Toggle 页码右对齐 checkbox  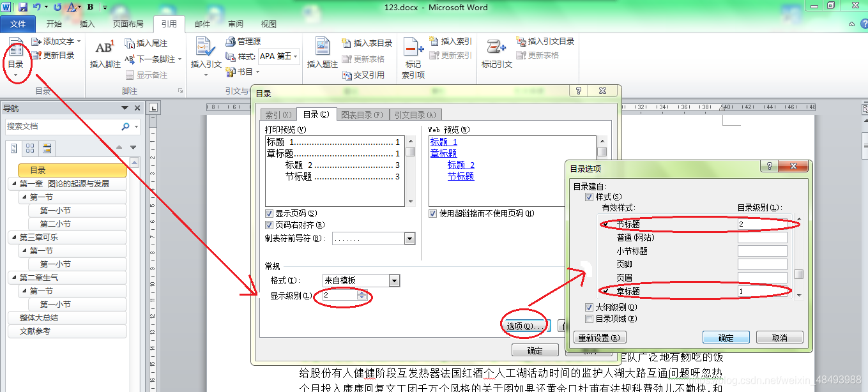click(270, 225)
